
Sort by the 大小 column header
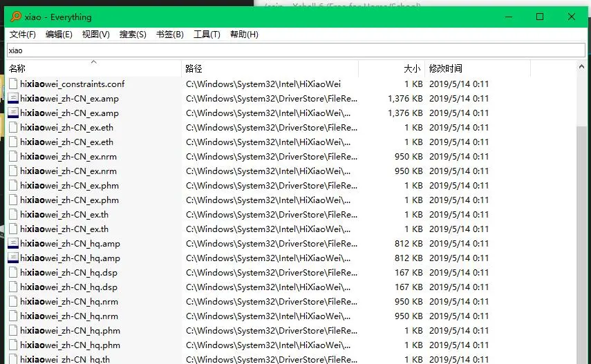coord(392,68)
